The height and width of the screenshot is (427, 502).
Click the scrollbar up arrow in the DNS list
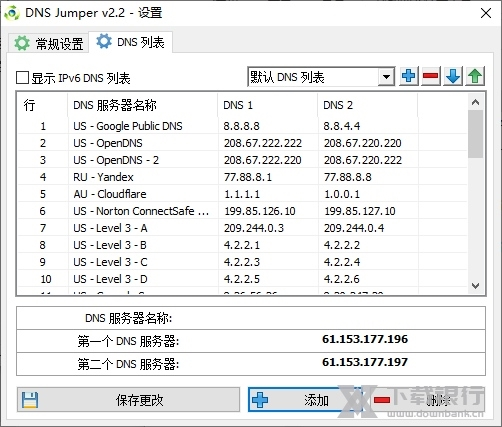click(x=476, y=102)
